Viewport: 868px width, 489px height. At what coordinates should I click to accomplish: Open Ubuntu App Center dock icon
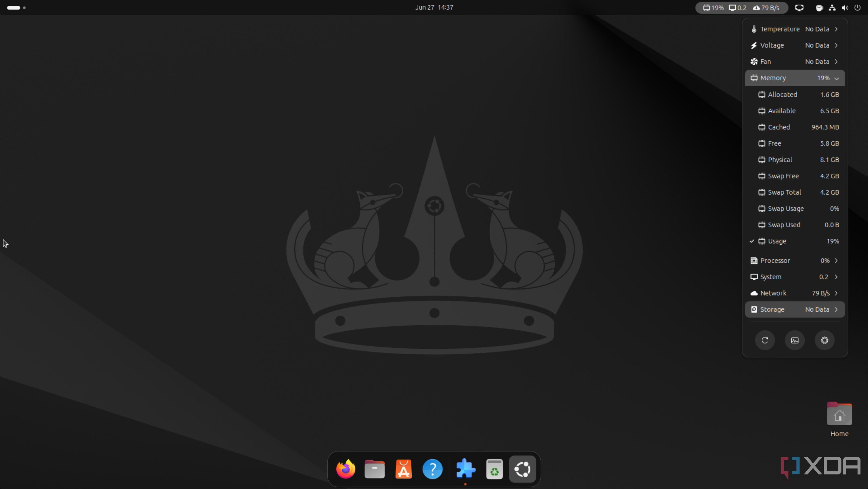click(404, 469)
